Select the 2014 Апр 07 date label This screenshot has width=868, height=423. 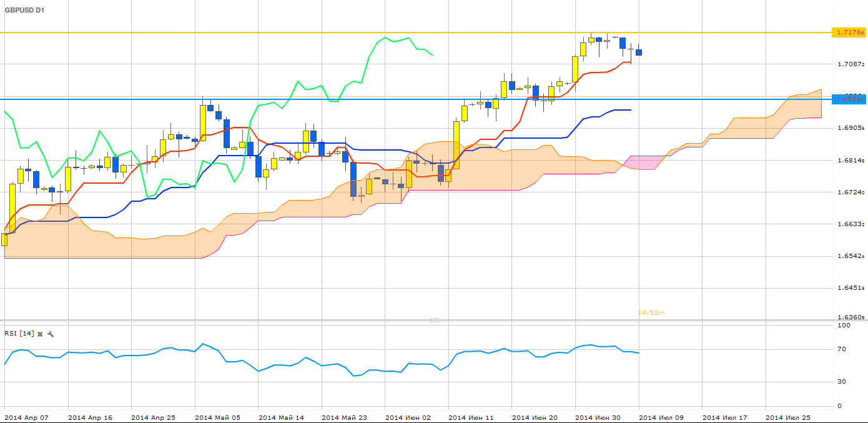coord(26,417)
